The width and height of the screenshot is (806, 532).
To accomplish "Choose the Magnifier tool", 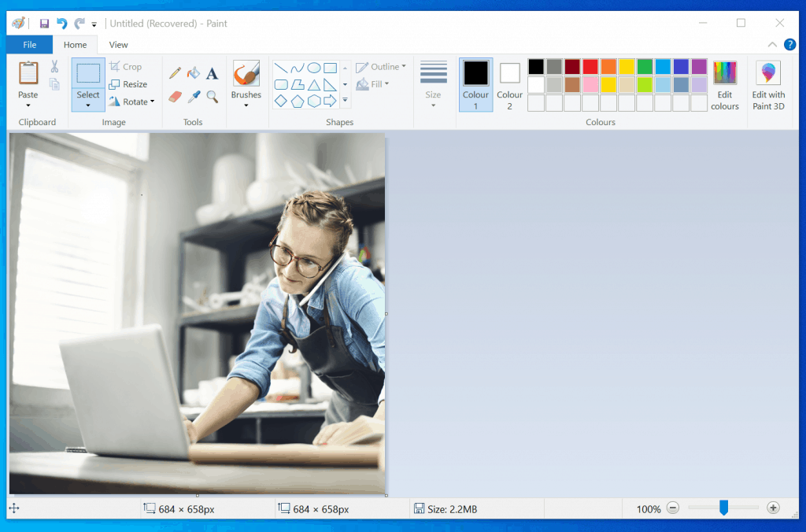I will [x=211, y=96].
